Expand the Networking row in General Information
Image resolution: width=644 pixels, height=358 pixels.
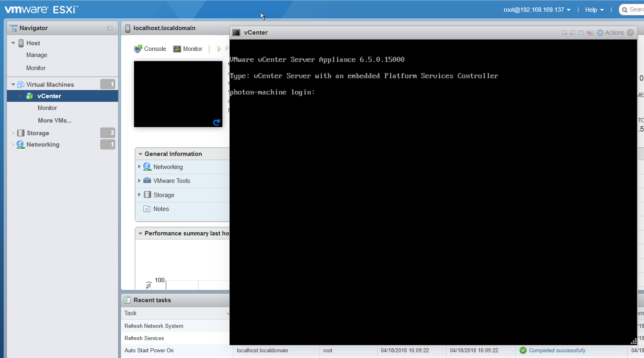[x=139, y=167]
